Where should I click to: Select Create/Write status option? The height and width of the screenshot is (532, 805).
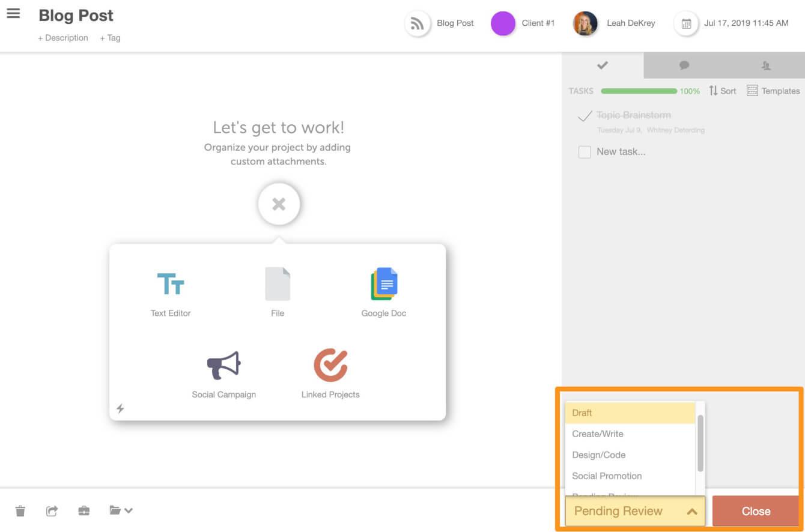point(630,434)
